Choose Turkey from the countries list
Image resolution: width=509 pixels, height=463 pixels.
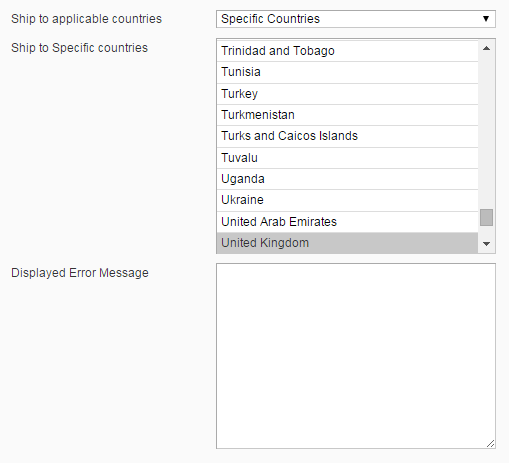tap(347, 94)
